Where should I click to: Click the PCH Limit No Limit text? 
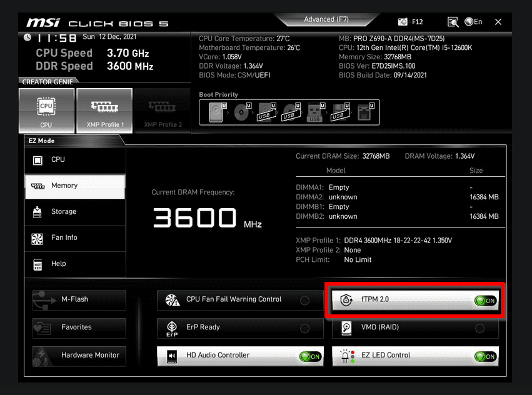click(x=334, y=260)
